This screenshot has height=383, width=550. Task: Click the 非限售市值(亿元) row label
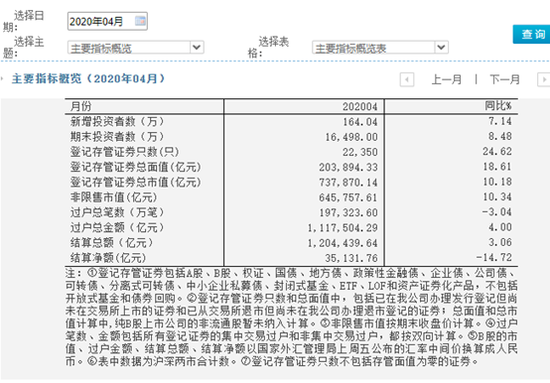(x=113, y=197)
